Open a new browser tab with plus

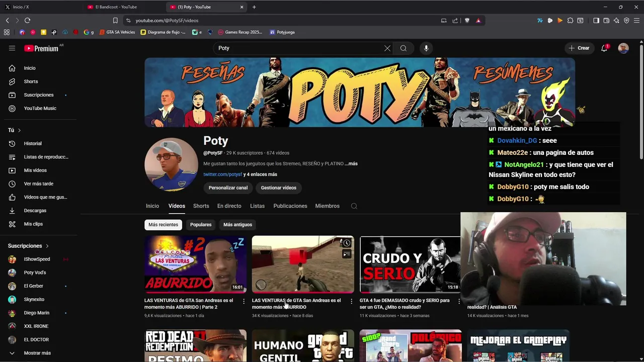click(254, 7)
